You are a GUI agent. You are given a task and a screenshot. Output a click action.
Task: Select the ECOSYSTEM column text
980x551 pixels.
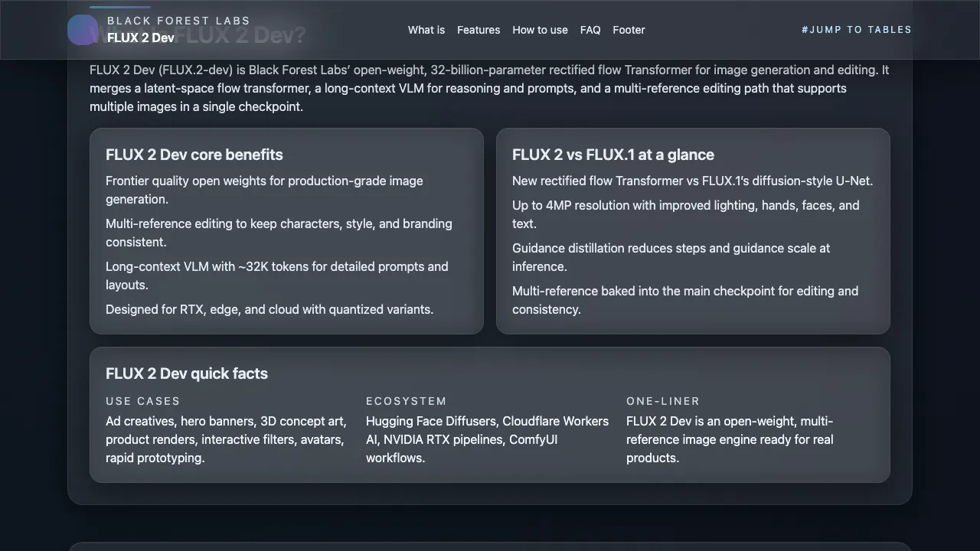(407, 401)
